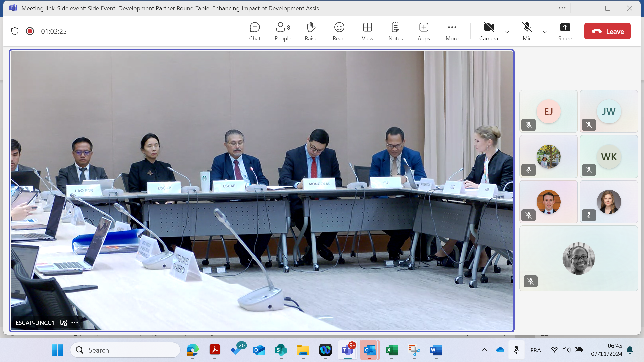Image resolution: width=644 pixels, height=362 pixels.
Task: Open Snipping Tool from taskbar
Action: point(414,350)
